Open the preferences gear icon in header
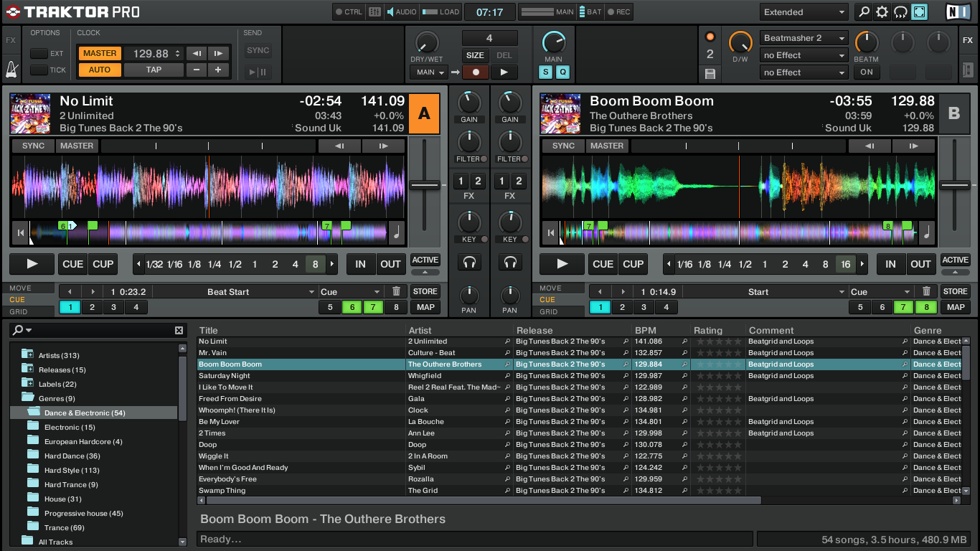The width and height of the screenshot is (980, 551). click(882, 12)
